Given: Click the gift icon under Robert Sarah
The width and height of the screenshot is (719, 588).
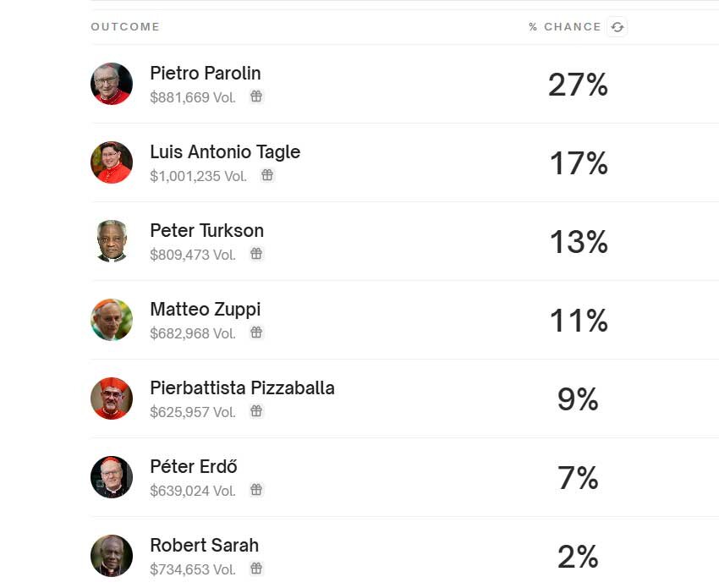Looking at the screenshot, I should [x=256, y=569].
